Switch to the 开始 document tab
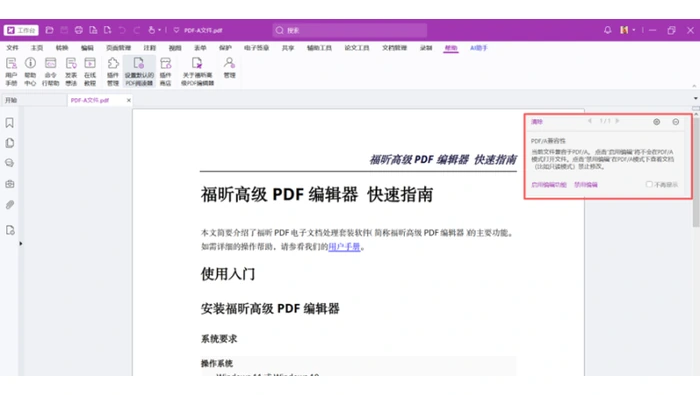This screenshot has width=700, height=395. click(x=34, y=100)
